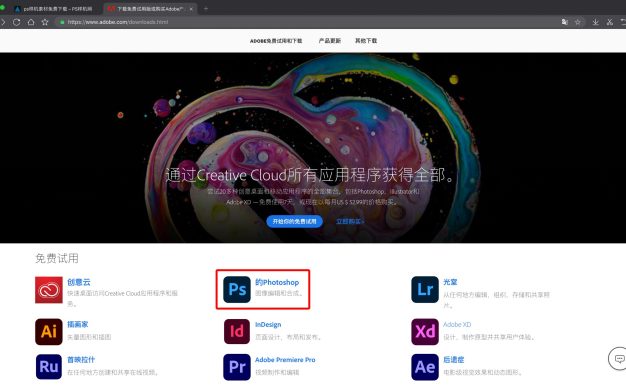This screenshot has height=386, width=626.
Task: Click the 开始你的免费试用 blue button
Action: coord(295,221)
